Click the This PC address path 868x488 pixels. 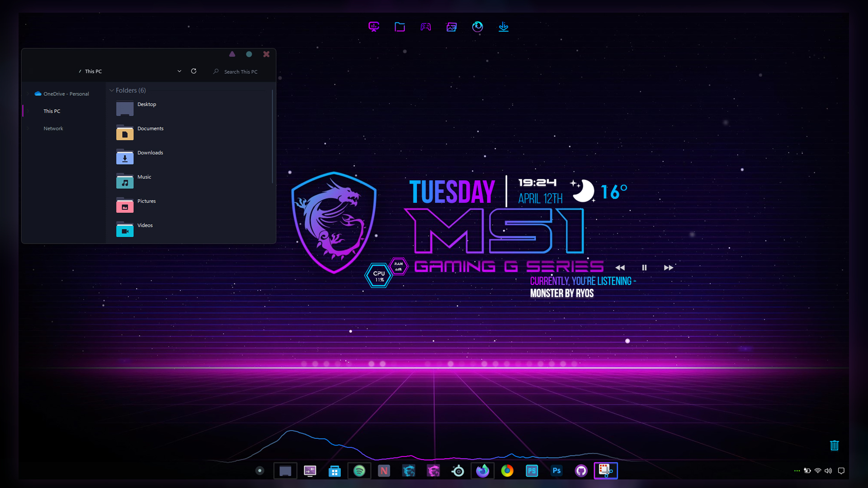tap(93, 71)
